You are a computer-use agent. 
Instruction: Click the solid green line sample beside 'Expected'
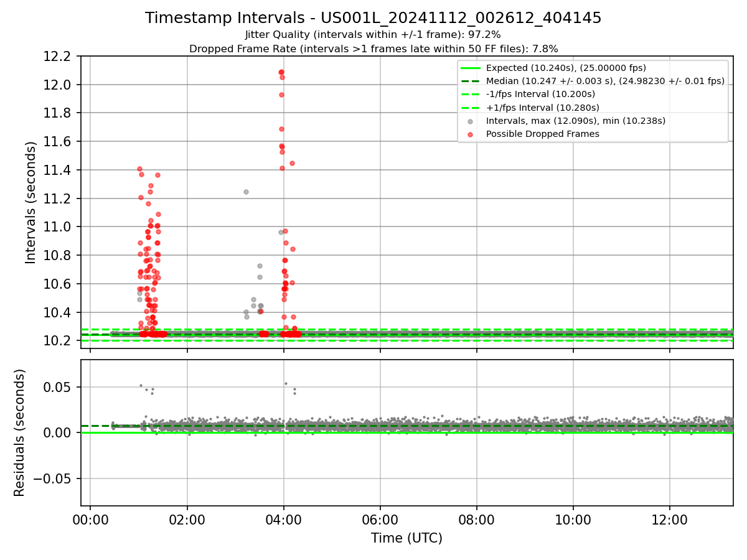pos(471,68)
